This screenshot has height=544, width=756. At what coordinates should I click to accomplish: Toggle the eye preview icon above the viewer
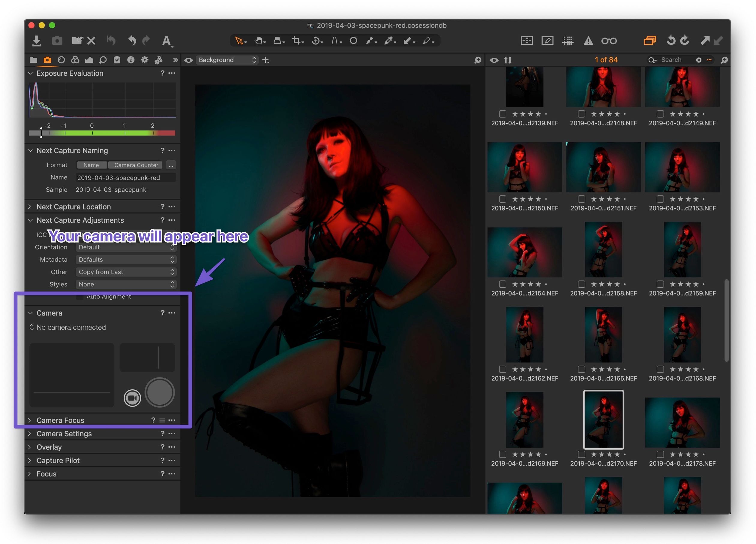pos(188,60)
